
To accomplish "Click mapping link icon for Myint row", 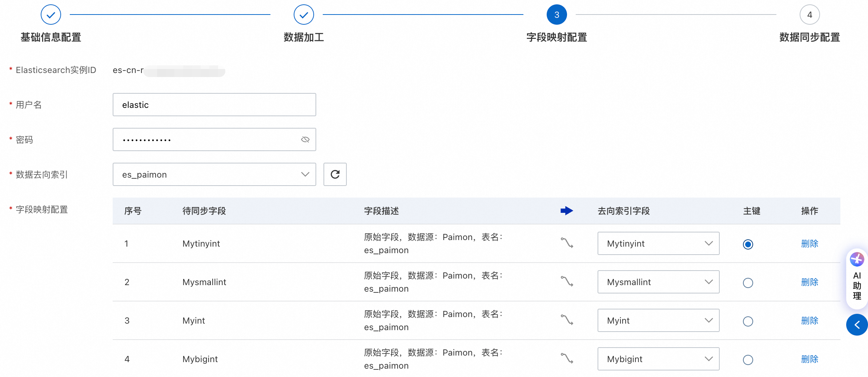I will (x=567, y=320).
